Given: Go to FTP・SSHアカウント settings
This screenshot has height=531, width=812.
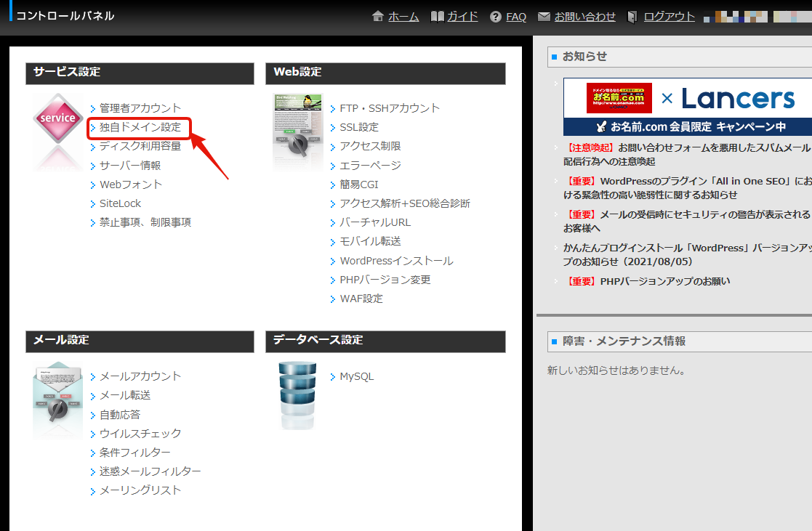Looking at the screenshot, I should [x=390, y=108].
